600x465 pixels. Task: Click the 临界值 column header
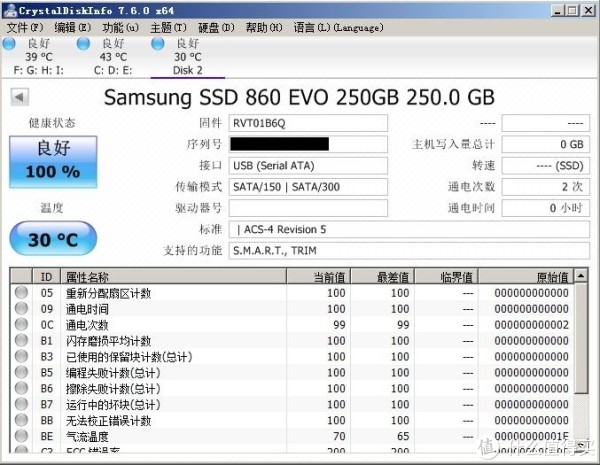(x=446, y=276)
